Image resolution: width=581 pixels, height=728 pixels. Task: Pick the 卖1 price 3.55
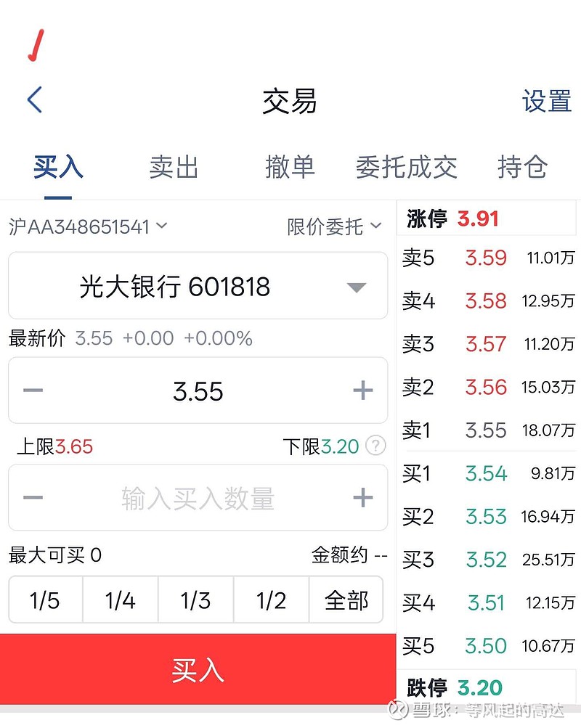point(486,430)
